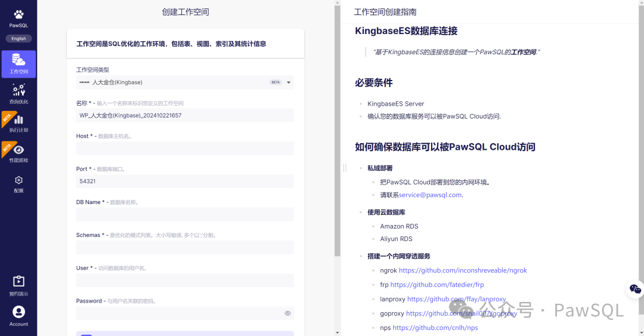Click the DB Name input field
Image resolution: width=644 pixels, height=336 pixels.
pyautogui.click(x=185, y=214)
